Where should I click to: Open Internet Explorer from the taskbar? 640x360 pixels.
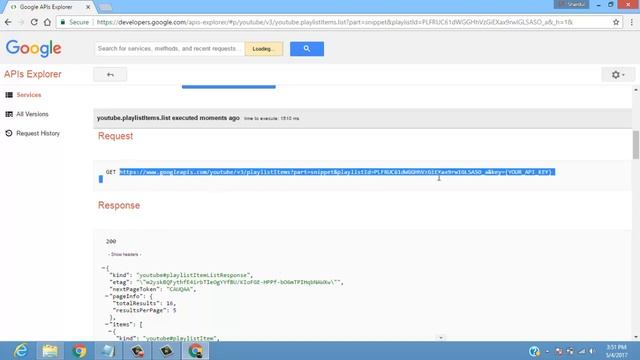(20, 351)
